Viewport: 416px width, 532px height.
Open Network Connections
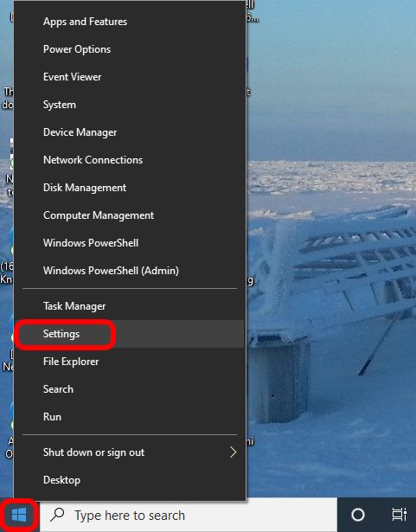130,160
